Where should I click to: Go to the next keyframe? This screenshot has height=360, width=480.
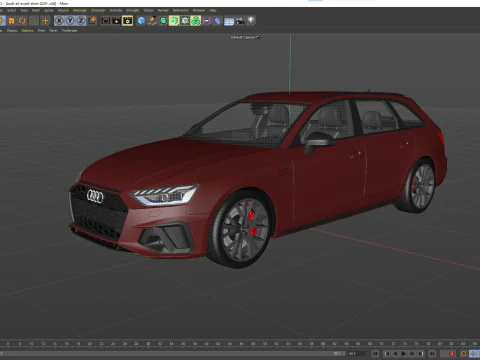click(x=421, y=353)
